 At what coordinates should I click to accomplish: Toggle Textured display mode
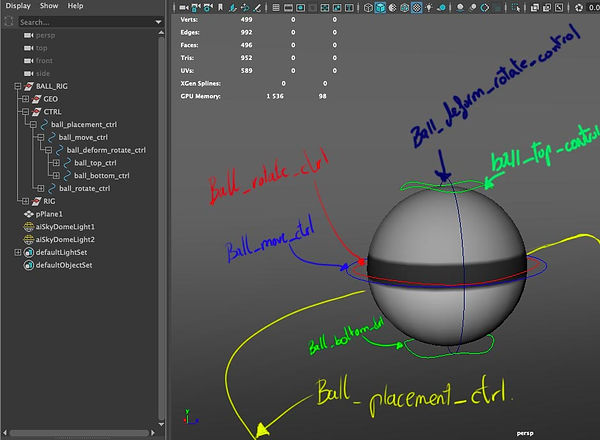click(x=416, y=7)
